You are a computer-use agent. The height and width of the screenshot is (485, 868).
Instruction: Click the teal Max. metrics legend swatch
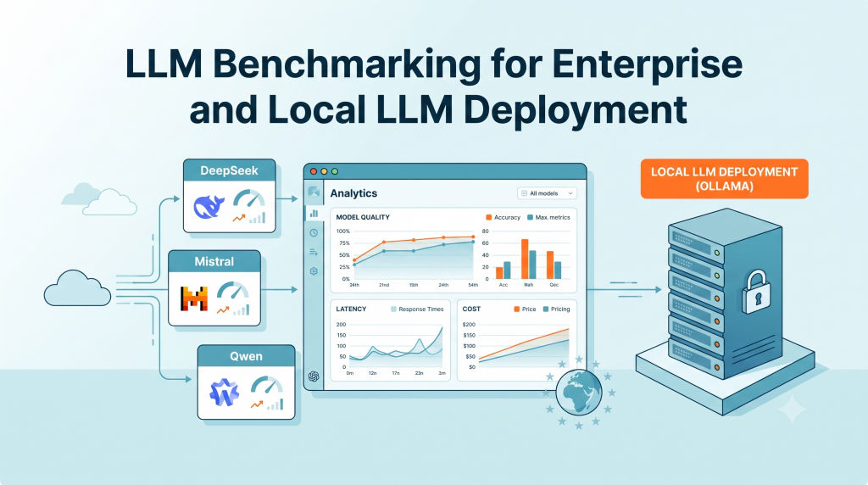coord(531,218)
